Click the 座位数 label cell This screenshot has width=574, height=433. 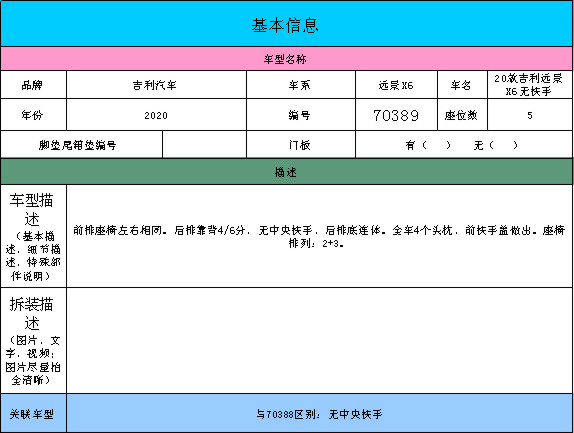(462, 115)
